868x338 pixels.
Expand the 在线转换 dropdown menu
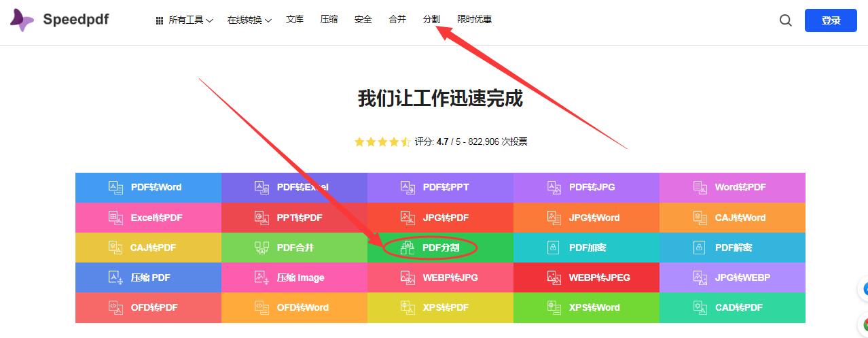(249, 20)
